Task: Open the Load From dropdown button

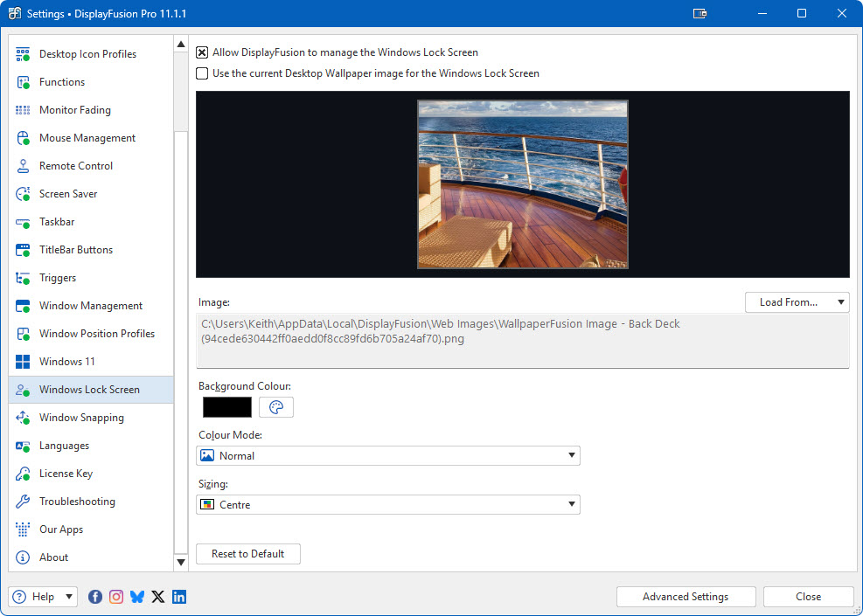Action: pyautogui.click(x=797, y=302)
